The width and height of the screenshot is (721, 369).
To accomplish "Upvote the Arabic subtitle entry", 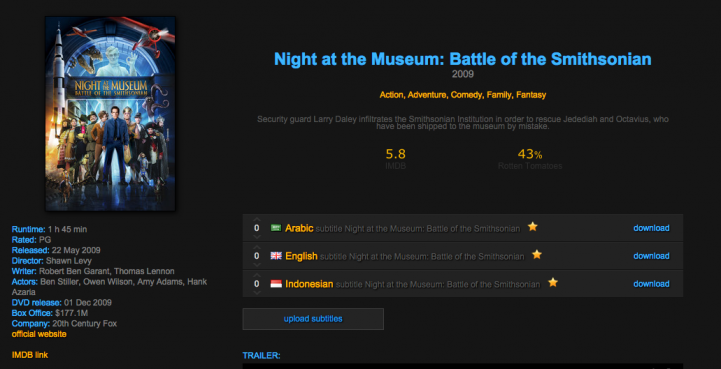I will (x=257, y=219).
